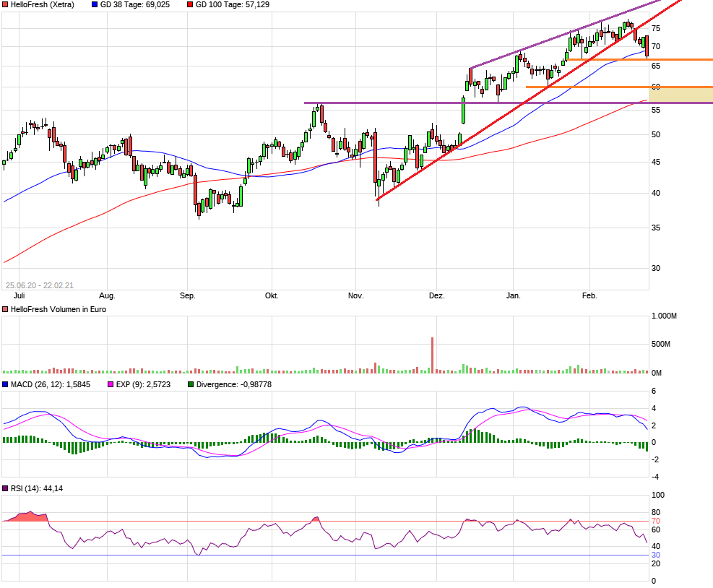Click the price axis value 65
Viewport: 713px width, 588px height.
coord(656,66)
